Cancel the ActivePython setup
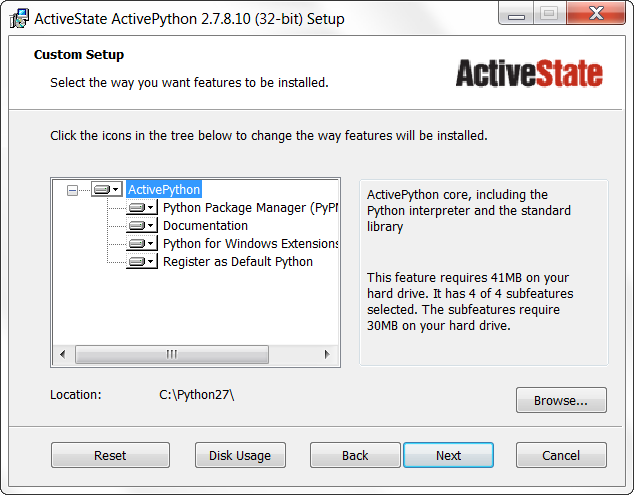This screenshot has width=634, height=495. tap(561, 456)
